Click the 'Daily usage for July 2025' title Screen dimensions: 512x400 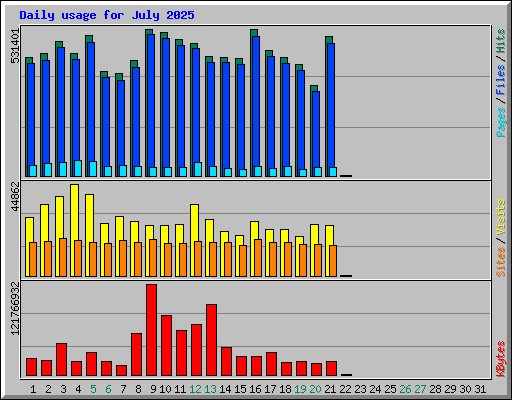coord(107,15)
